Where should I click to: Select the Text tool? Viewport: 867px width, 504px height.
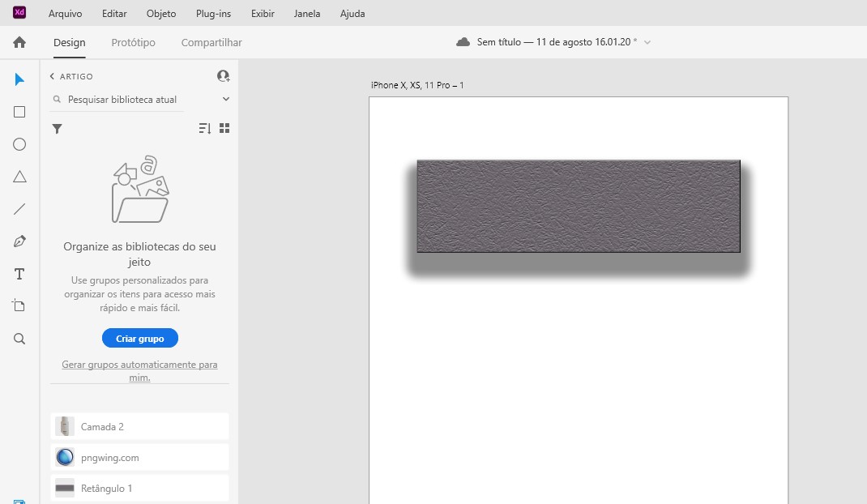(19, 274)
